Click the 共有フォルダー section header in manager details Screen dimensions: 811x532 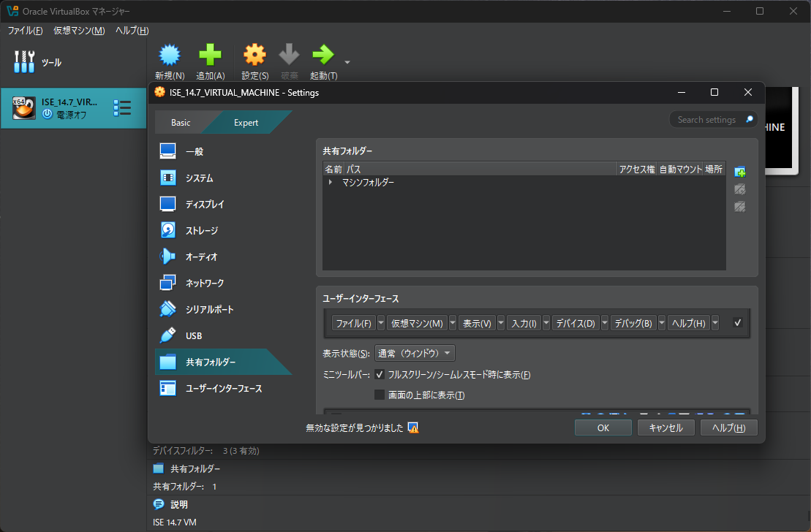pos(195,469)
